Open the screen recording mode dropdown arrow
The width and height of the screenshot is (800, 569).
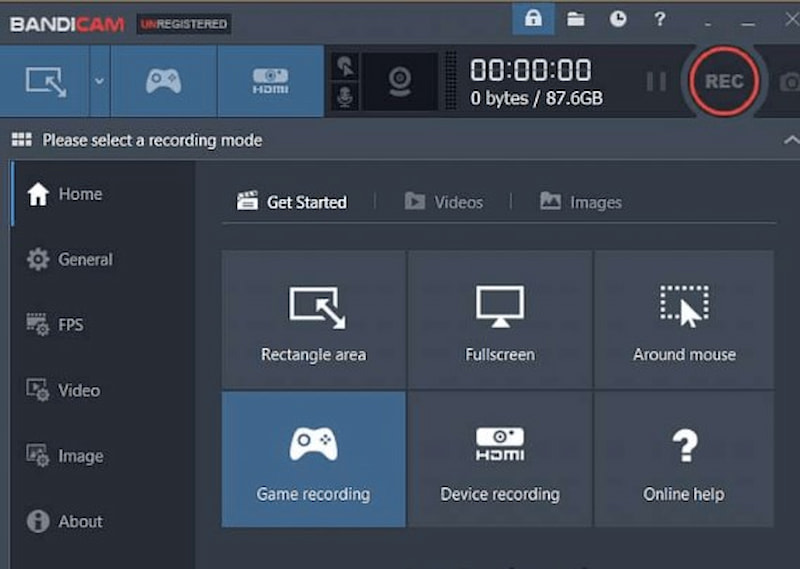tap(99, 81)
